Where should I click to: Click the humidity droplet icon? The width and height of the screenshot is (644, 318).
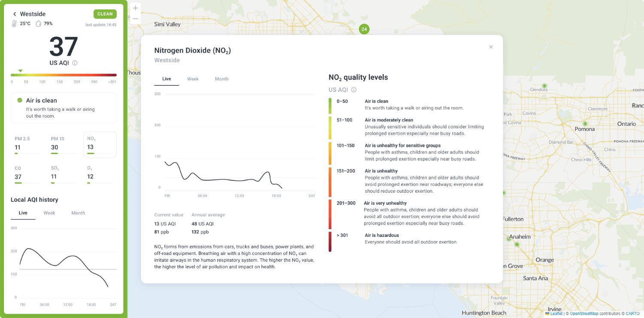tap(38, 24)
